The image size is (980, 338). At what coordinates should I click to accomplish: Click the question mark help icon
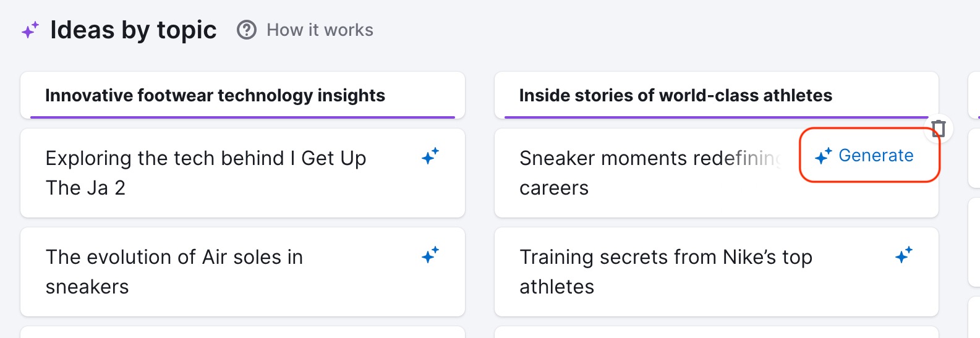tap(247, 30)
